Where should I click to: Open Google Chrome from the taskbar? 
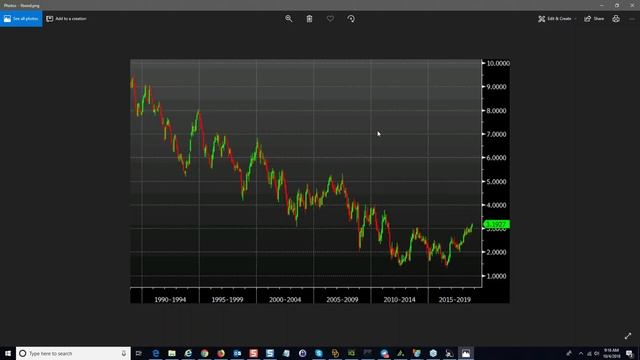[x=204, y=353]
